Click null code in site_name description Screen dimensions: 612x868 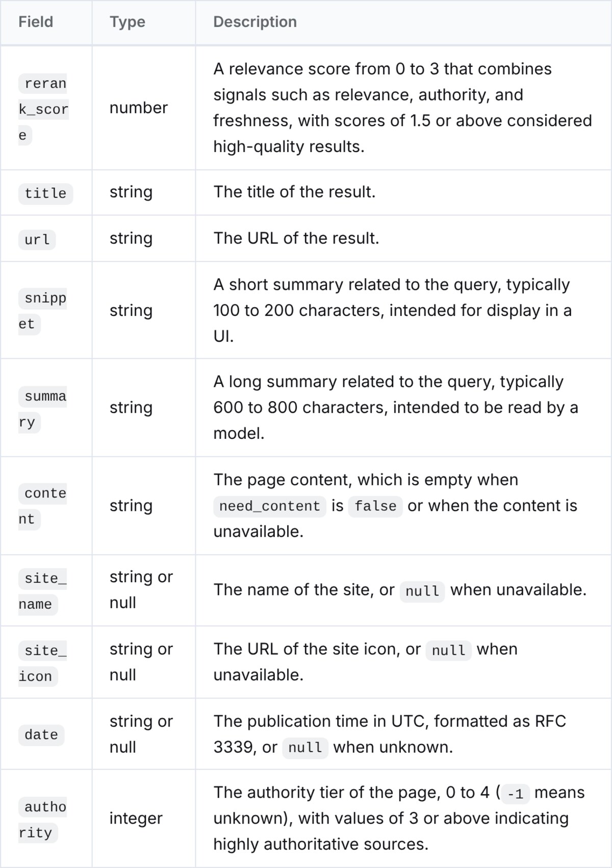click(x=422, y=591)
